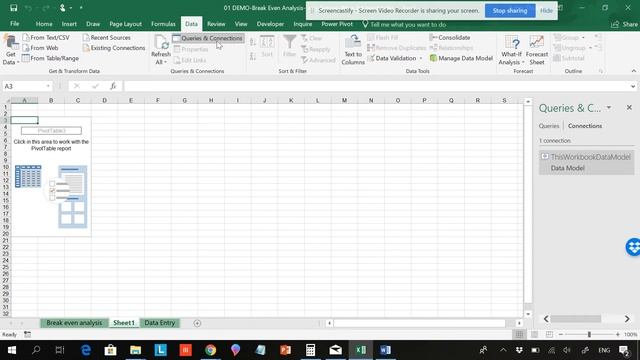This screenshot has height=360, width=640.
Task: Switch to the Developer tab
Action: click(x=270, y=24)
